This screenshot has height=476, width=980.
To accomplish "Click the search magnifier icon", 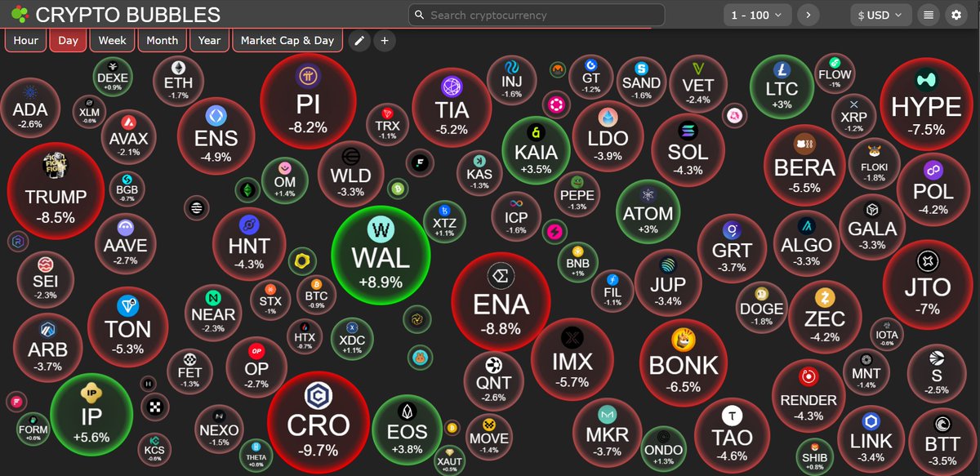I will coord(420,15).
